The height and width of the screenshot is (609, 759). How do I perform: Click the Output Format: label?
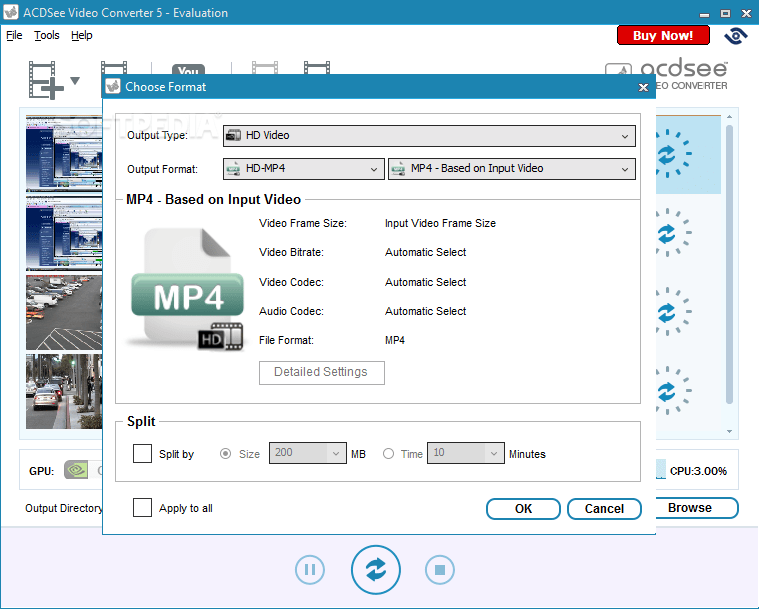[163, 169]
